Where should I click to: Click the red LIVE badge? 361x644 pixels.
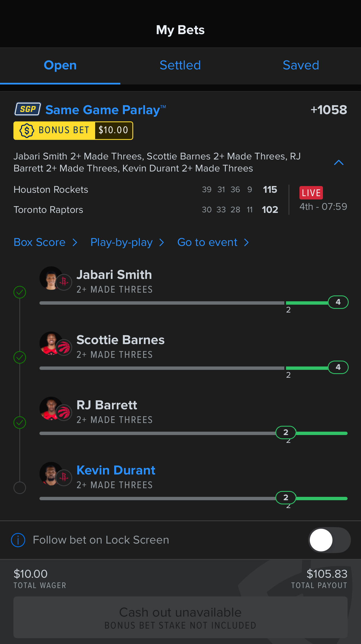click(x=311, y=193)
